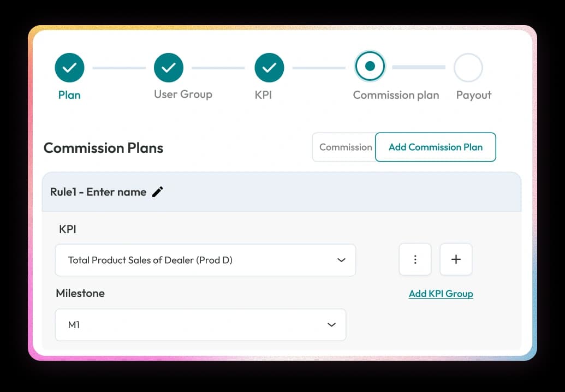
Task: Click the User Group step checkmark icon
Action: pos(168,67)
